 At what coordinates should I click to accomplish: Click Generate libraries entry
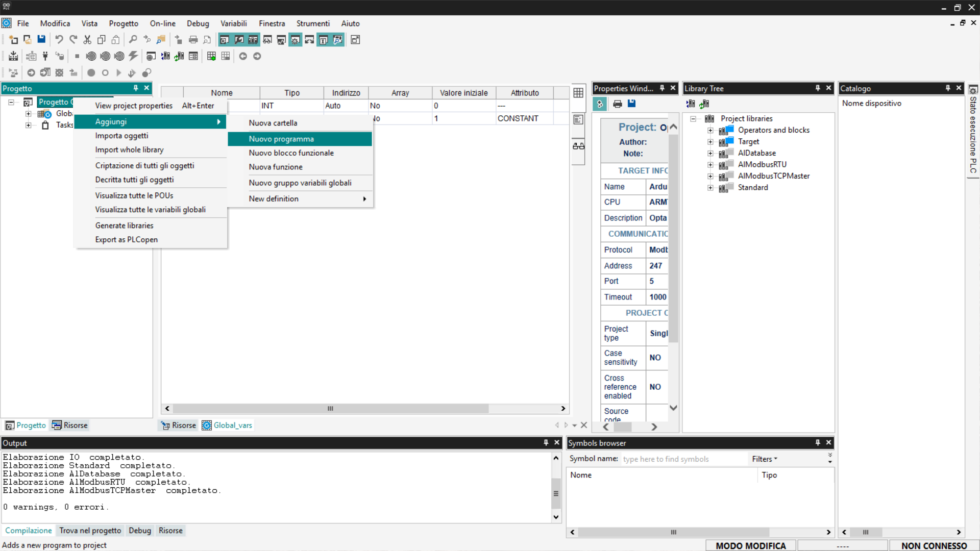[124, 226]
